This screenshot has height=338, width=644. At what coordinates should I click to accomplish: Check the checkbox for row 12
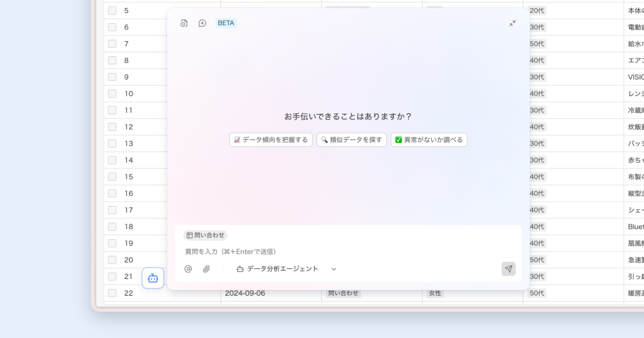tap(112, 127)
